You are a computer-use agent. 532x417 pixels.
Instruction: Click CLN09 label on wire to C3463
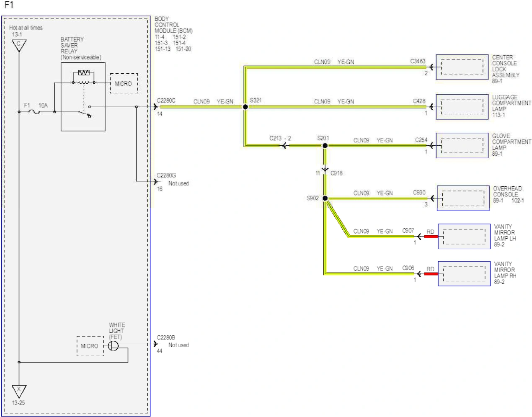click(322, 62)
